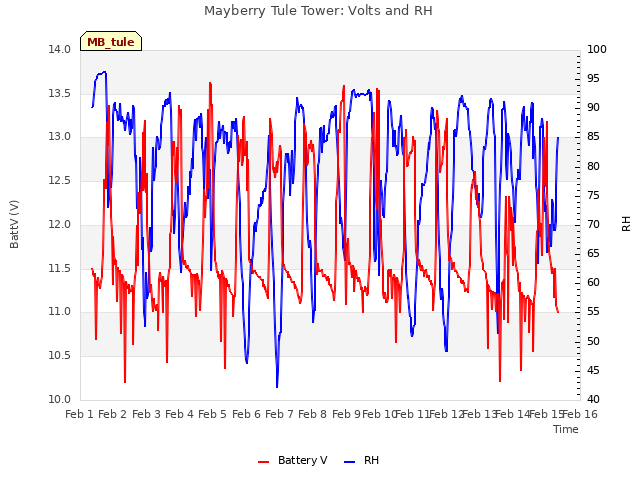640x480 pixels.
Task: Click the Feb 7 x-axis tick label
Action: tap(279, 414)
